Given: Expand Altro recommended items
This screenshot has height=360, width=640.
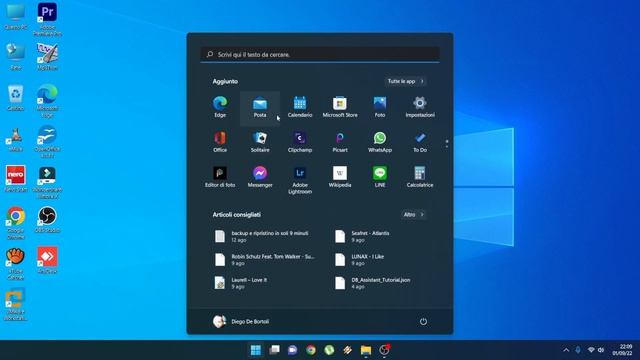Looking at the screenshot, I should (413, 214).
